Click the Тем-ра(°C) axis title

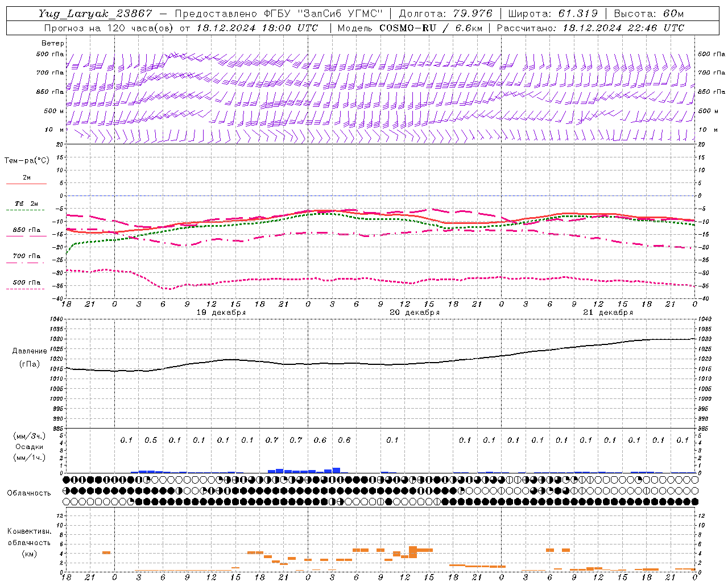click(x=27, y=161)
